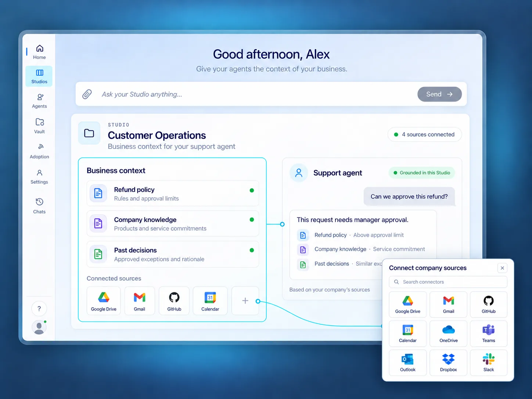Go to Agents in the sidebar
Viewport: 532px width, 399px height.
coord(39,101)
